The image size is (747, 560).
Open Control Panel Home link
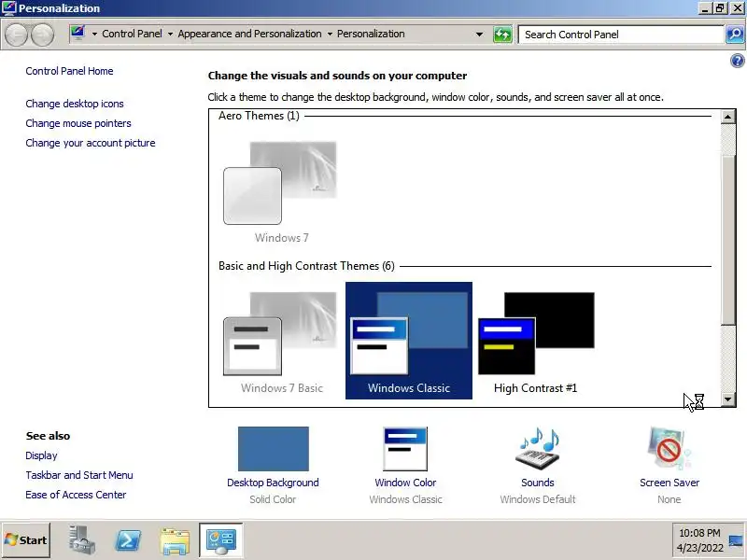pos(69,71)
